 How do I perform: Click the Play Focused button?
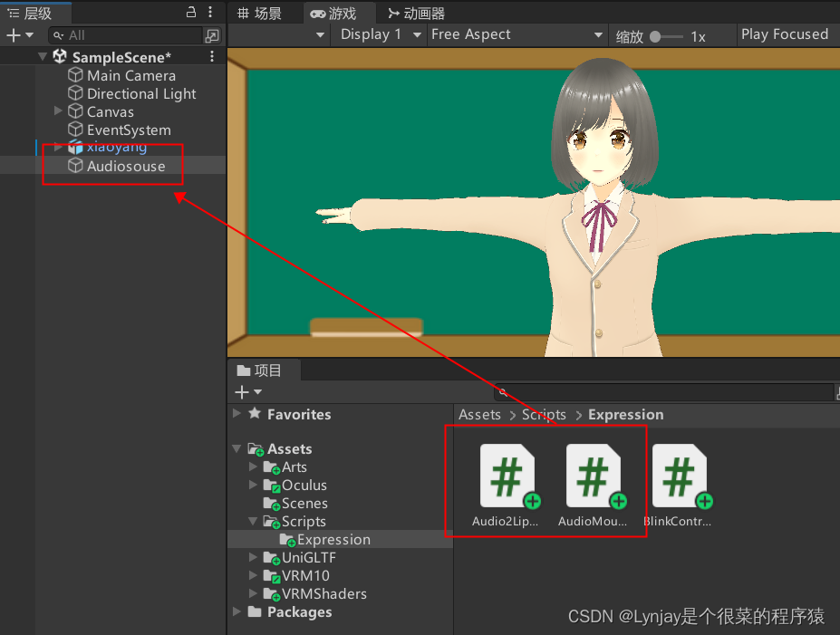point(785,34)
